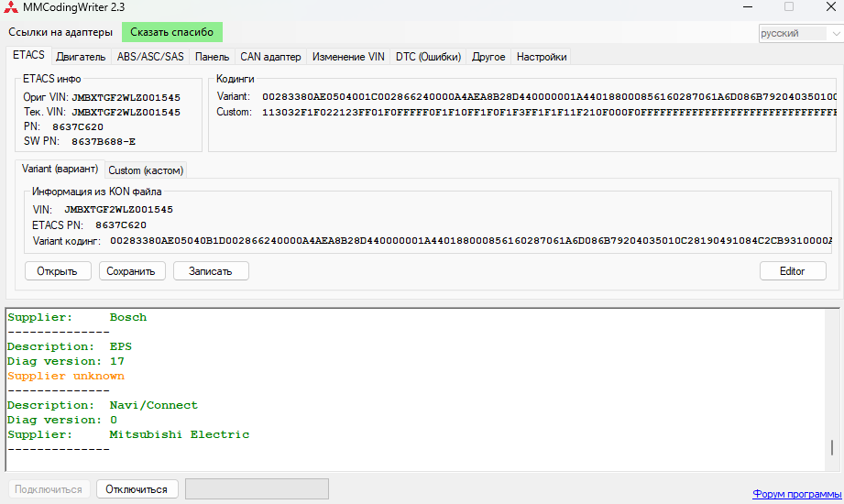
Task: Open the language dropdown showing русский
Action: pos(800,33)
